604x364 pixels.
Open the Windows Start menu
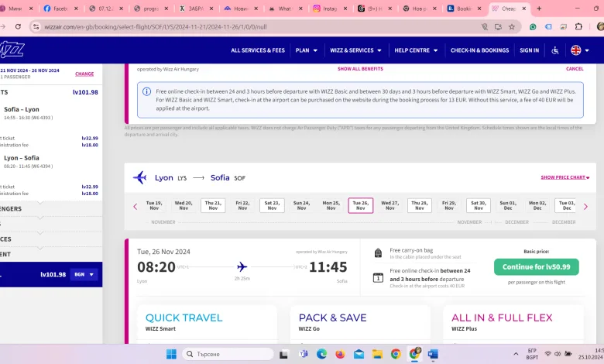tap(171, 354)
